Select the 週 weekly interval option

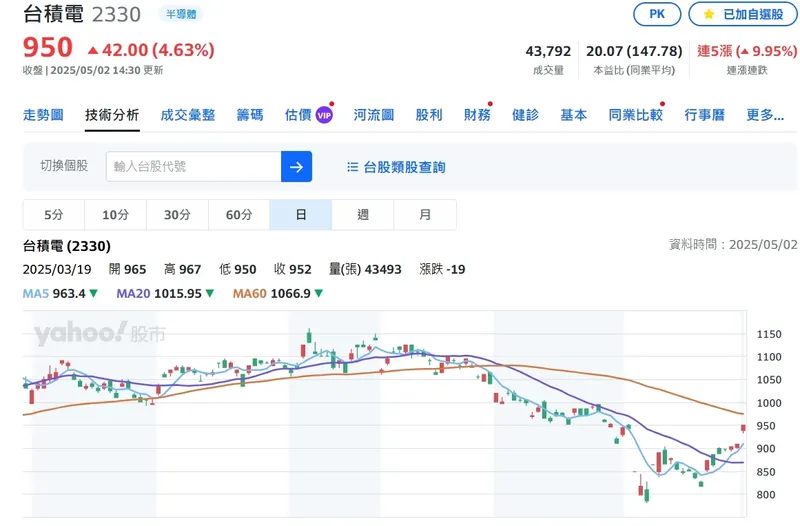(362, 215)
